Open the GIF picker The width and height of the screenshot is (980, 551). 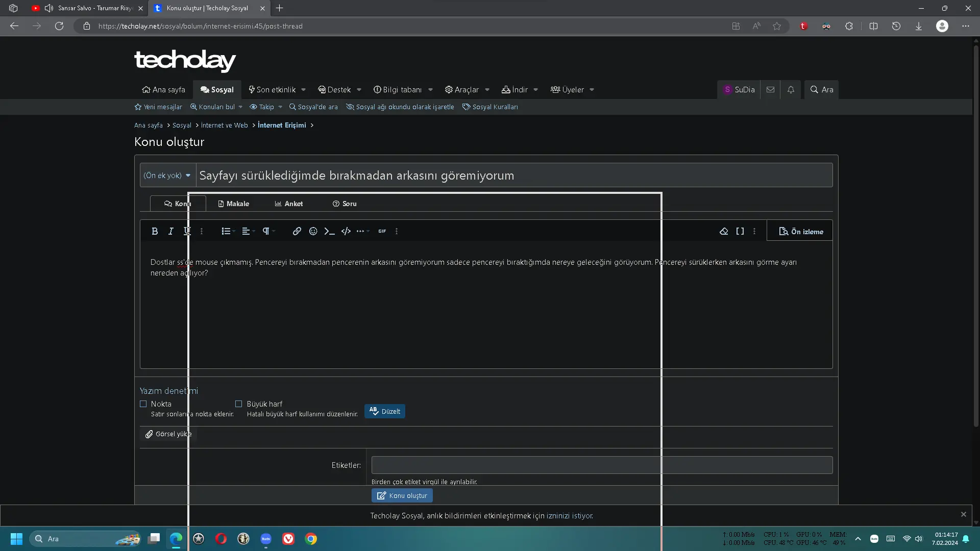pyautogui.click(x=382, y=231)
